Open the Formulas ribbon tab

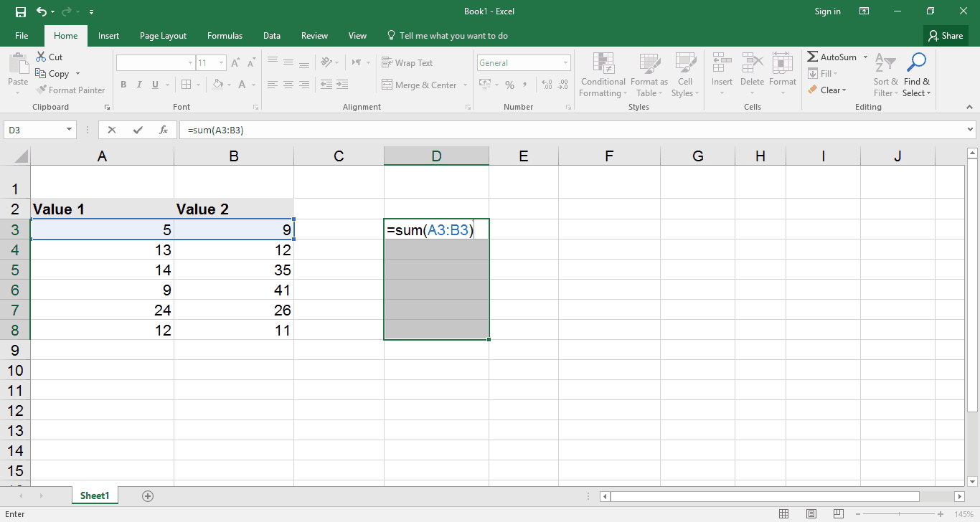tap(225, 36)
